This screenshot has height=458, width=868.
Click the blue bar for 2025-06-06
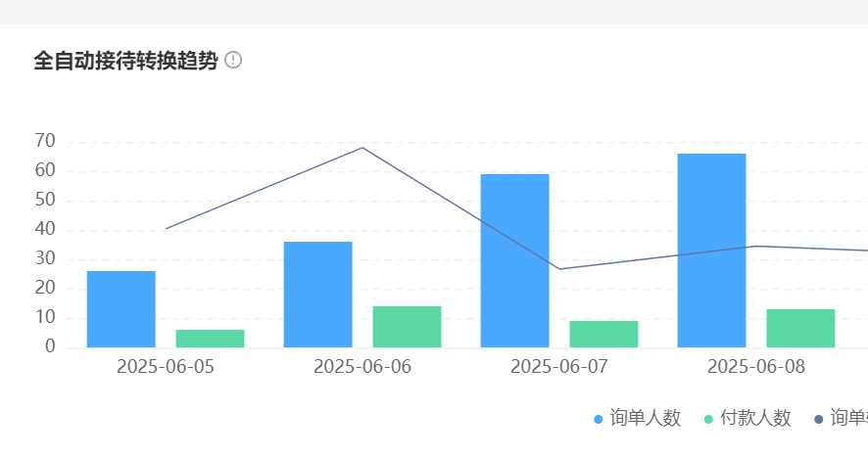[317, 295]
